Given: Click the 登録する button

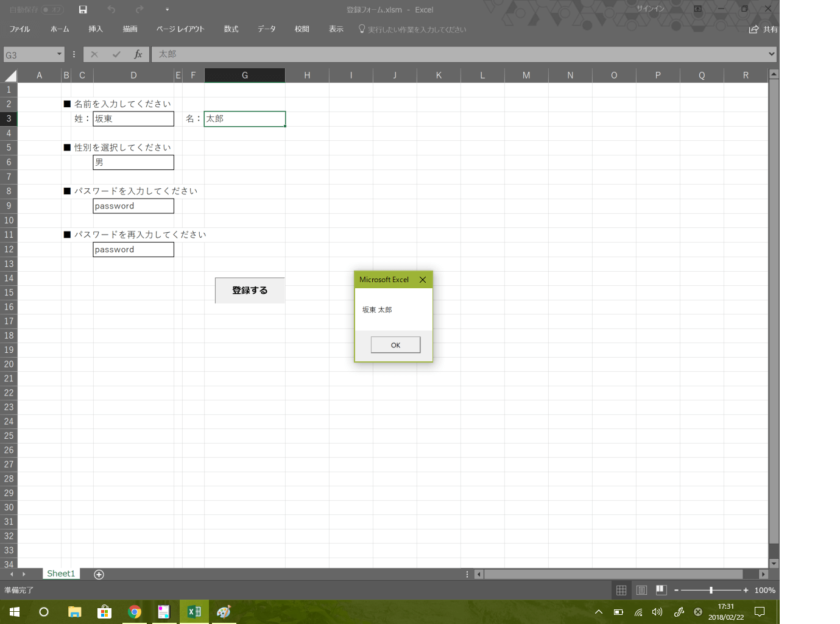Looking at the screenshot, I should (250, 290).
